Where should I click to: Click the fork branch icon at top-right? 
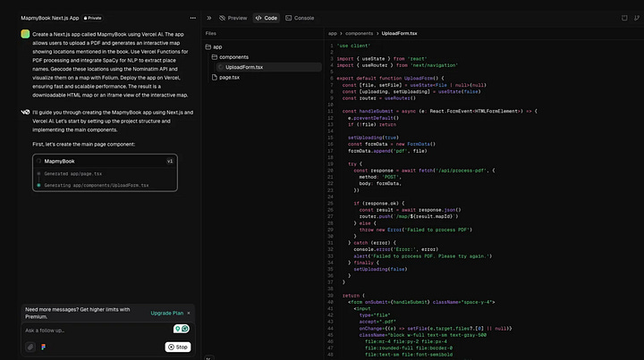pos(636,18)
